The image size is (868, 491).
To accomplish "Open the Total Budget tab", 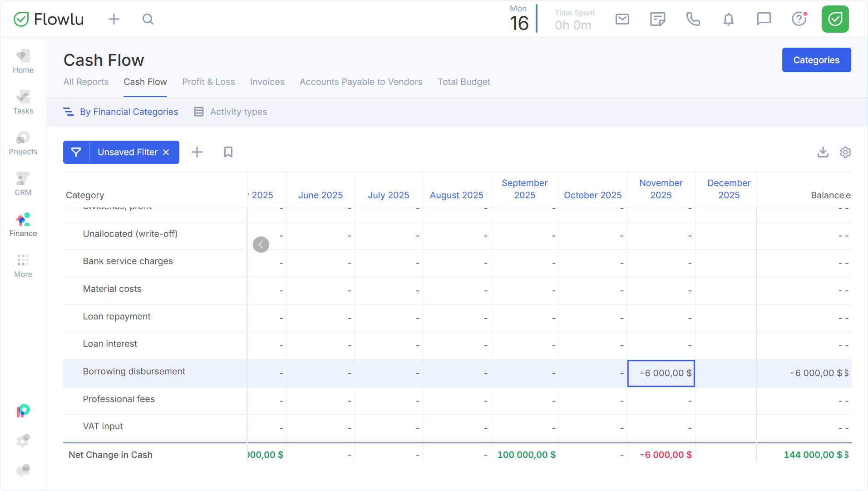I will point(464,82).
